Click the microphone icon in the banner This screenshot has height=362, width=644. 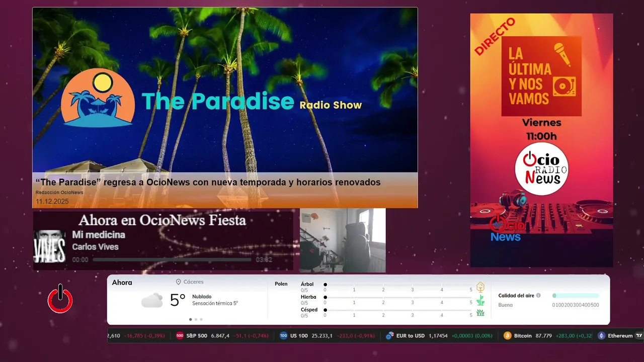coord(562,54)
